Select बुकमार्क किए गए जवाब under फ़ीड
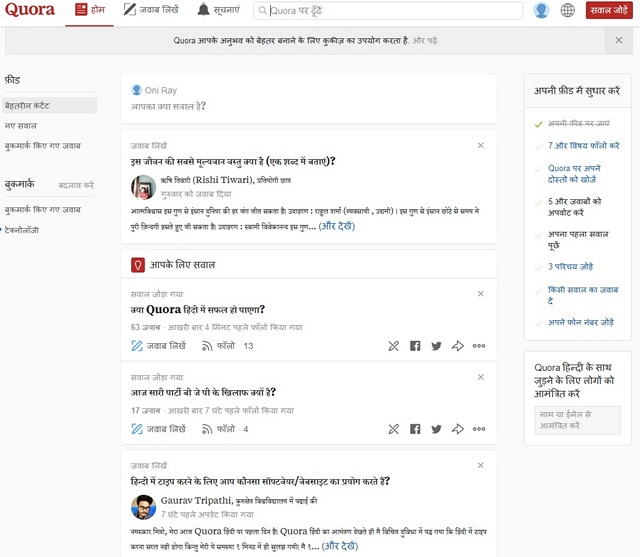This screenshot has height=557, width=640. click(x=43, y=146)
